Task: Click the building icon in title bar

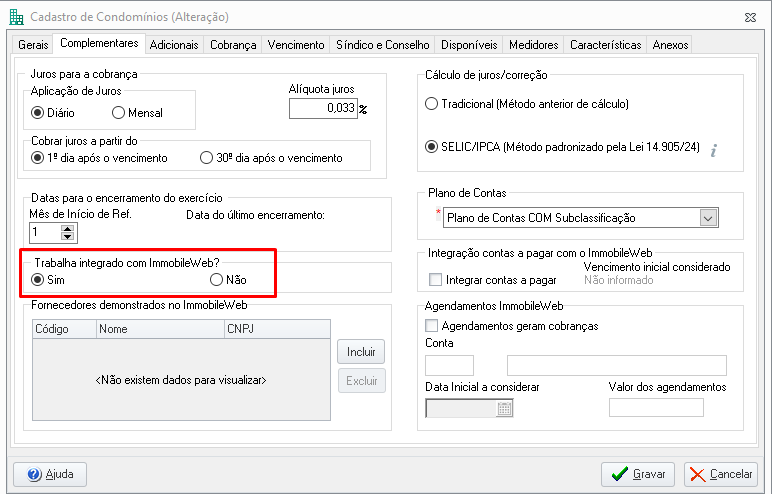Action: [x=16, y=17]
